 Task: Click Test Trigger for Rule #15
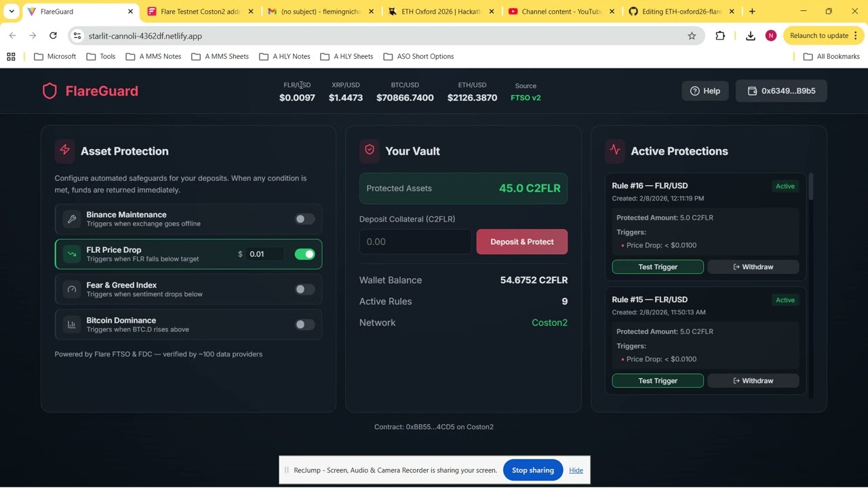click(x=658, y=381)
